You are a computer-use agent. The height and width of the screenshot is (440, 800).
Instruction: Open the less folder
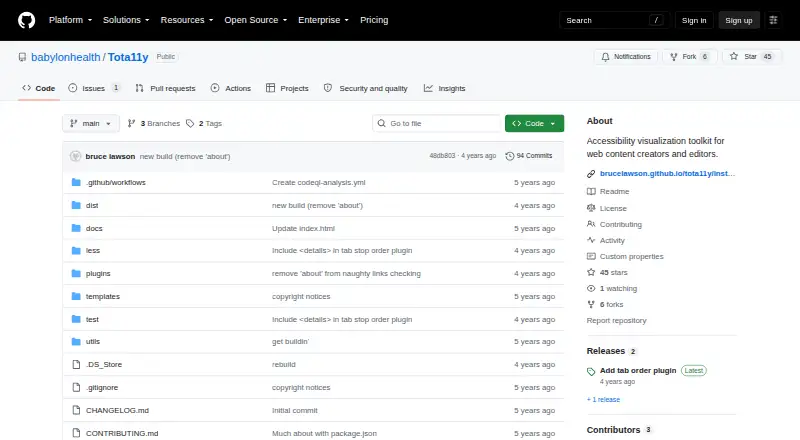(93, 251)
